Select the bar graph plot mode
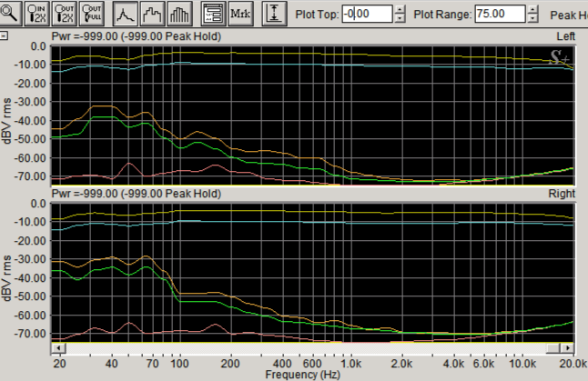 (180, 13)
